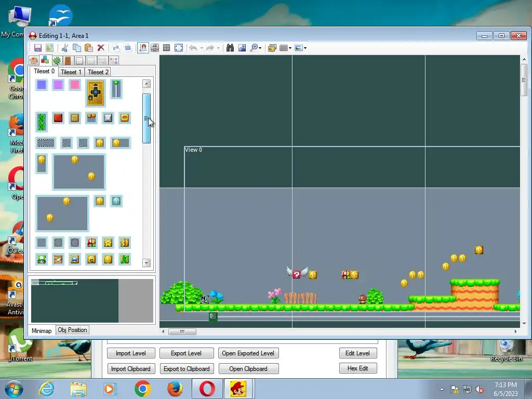Click the Export Level button

click(x=187, y=353)
